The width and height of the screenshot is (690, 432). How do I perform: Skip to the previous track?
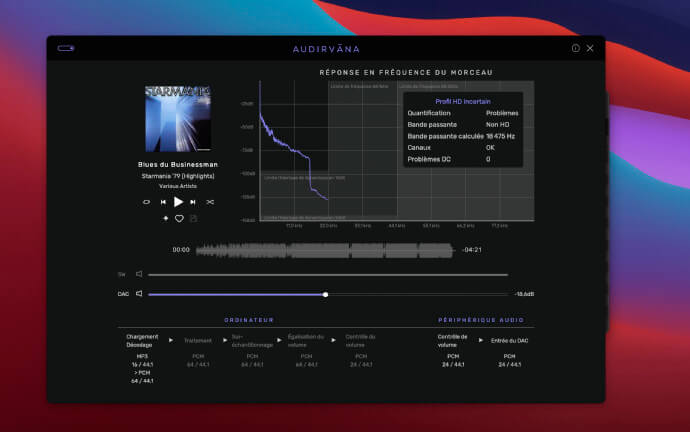(163, 202)
